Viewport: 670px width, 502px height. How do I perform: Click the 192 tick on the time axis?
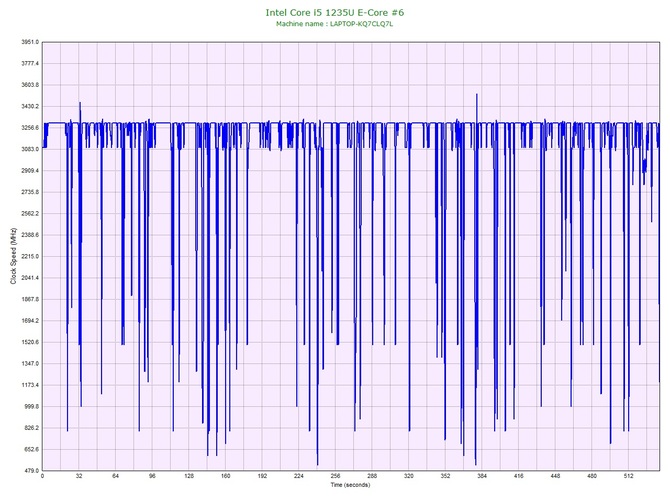[x=262, y=476]
